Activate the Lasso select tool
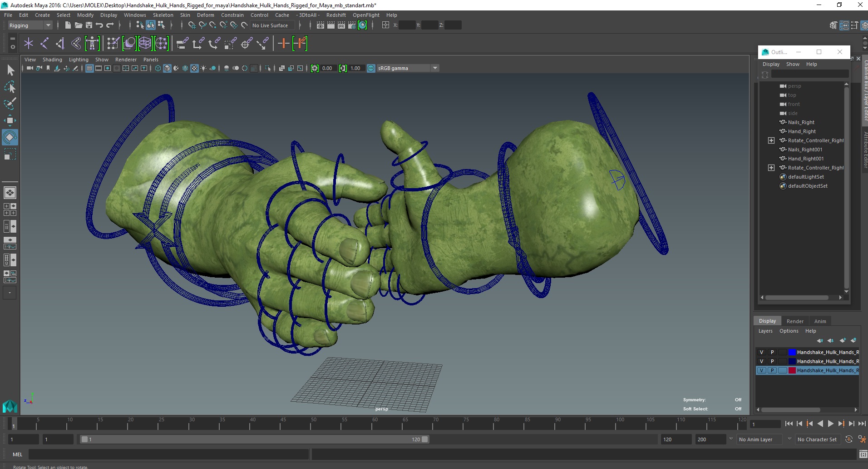The width and height of the screenshot is (868, 469). coord(10,87)
